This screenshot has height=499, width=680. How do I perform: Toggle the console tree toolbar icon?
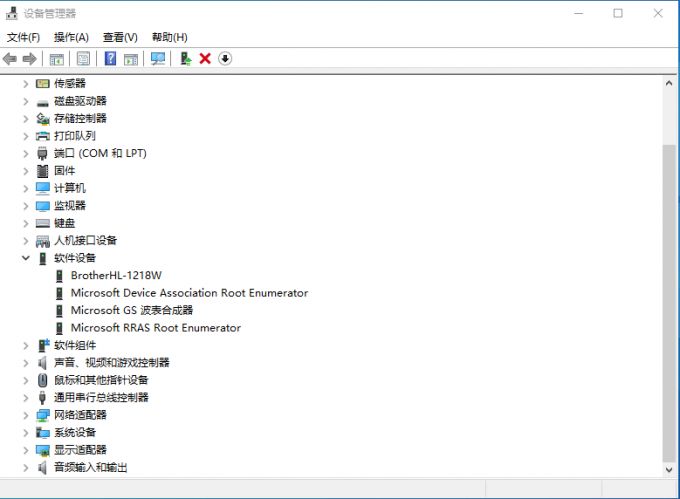click(57, 59)
